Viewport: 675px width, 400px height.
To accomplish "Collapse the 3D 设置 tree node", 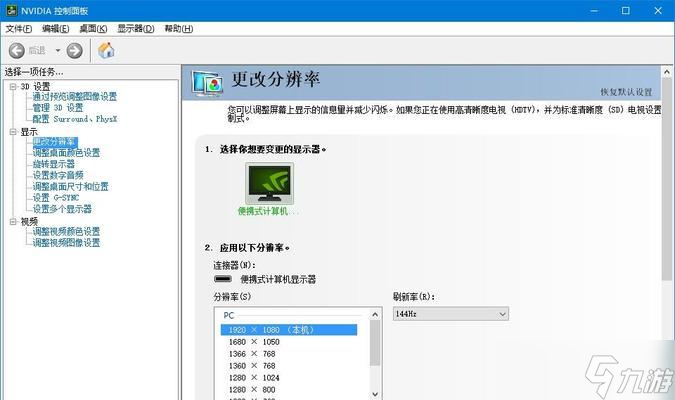I will tap(12, 86).
